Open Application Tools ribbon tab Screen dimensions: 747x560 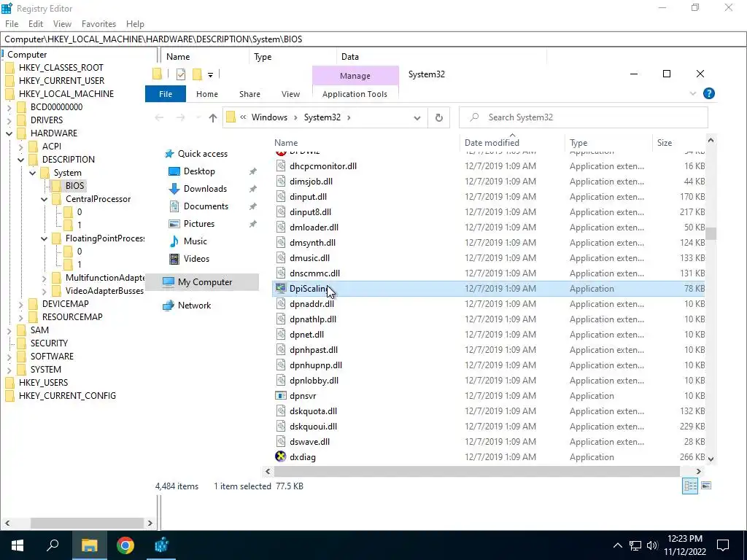(x=355, y=94)
